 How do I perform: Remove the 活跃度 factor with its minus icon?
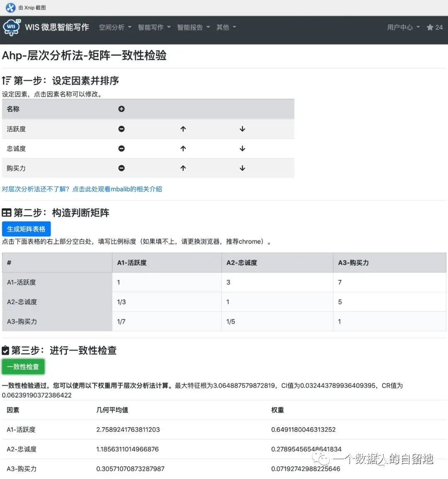coord(121,129)
